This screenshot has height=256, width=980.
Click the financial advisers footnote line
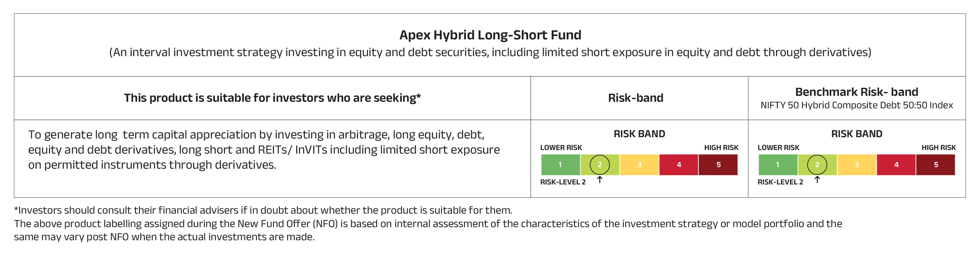pyautogui.click(x=263, y=210)
